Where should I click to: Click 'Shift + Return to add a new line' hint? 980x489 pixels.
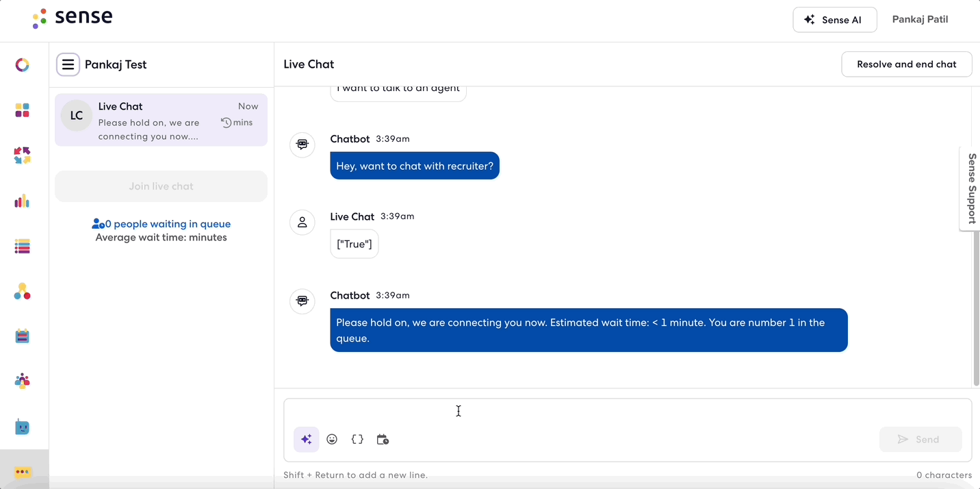click(355, 475)
